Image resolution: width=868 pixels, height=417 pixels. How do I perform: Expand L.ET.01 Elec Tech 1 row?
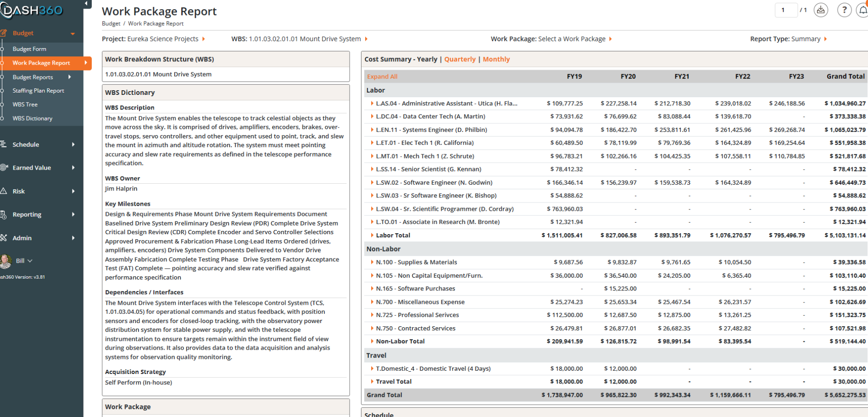372,143
